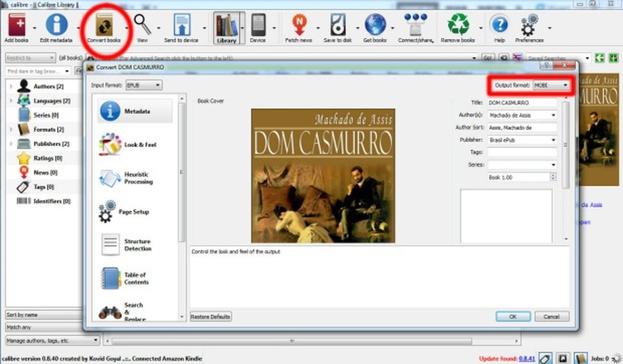This screenshot has height=364, width=623.
Task: Select Look & Feel section
Action: [x=135, y=144]
